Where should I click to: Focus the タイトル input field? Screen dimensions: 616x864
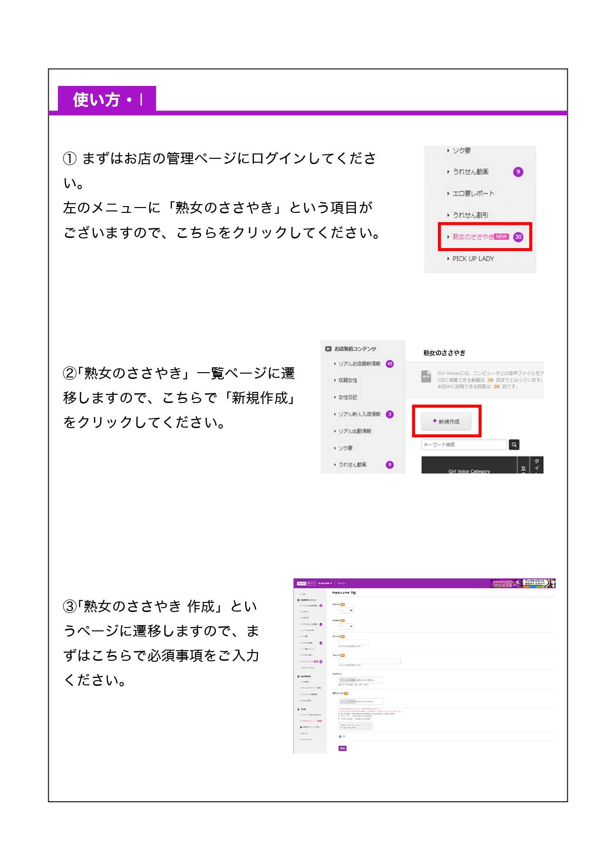click(354, 642)
